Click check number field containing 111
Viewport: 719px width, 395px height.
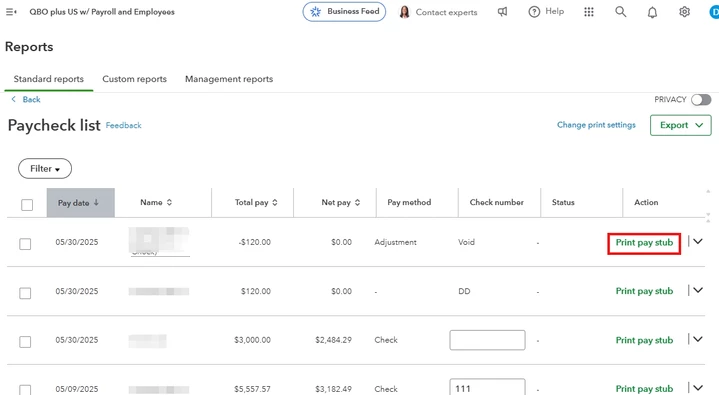pos(487,388)
